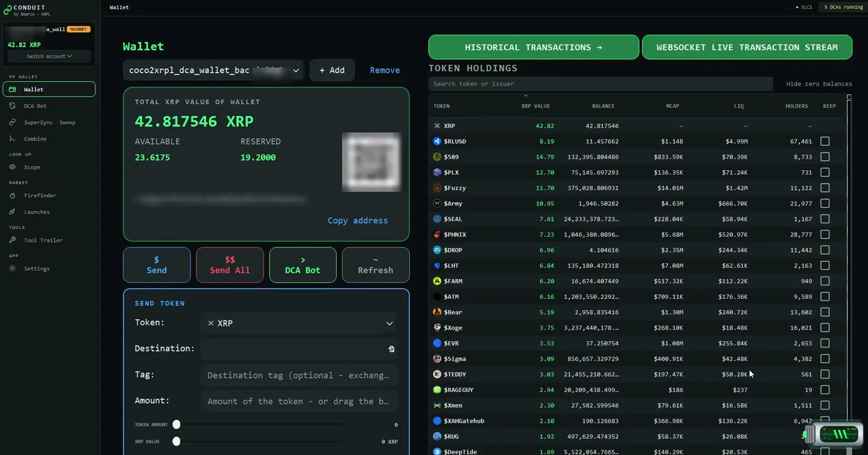The width and height of the screenshot is (868, 455).
Task: Click the $PLX token icon
Action: click(437, 172)
